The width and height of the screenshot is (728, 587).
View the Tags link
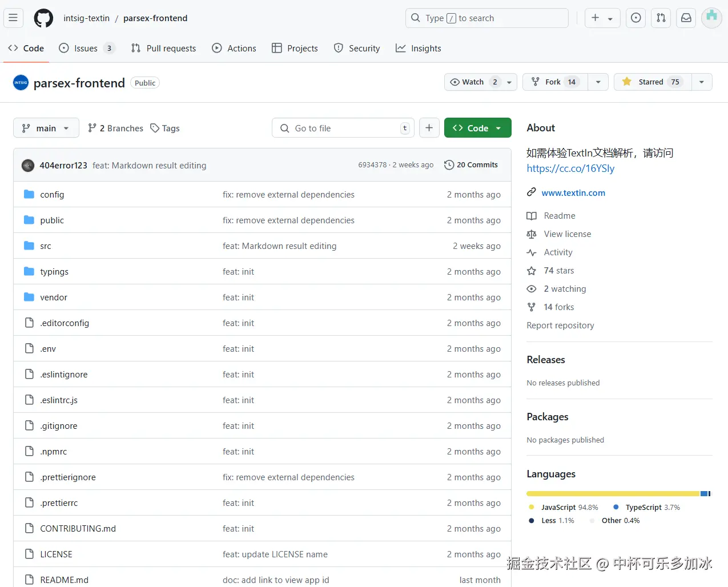(165, 128)
